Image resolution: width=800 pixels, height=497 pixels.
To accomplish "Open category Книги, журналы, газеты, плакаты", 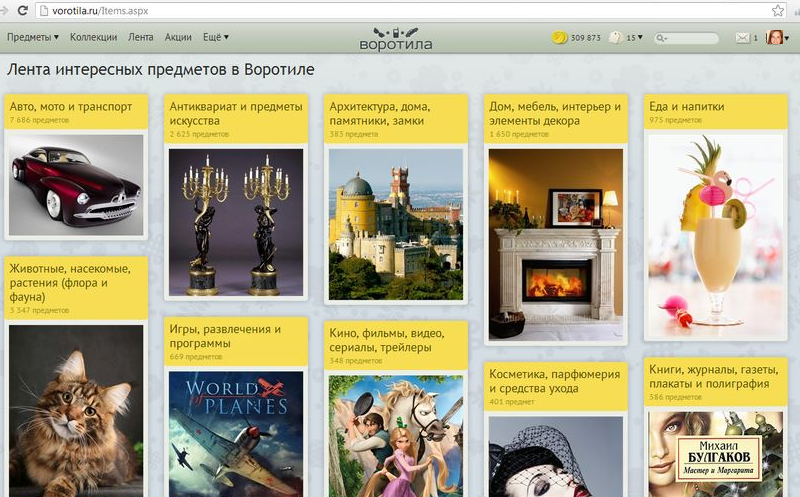I will [714, 377].
